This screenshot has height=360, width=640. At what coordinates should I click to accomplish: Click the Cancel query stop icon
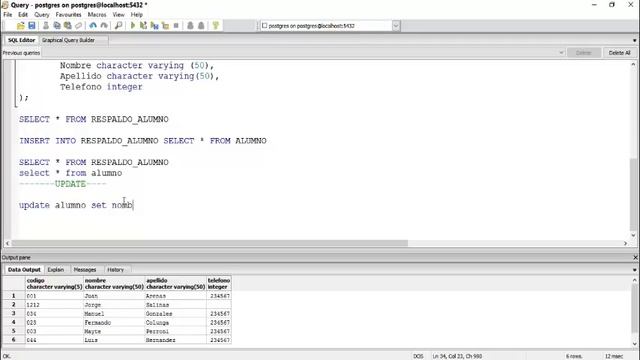click(176, 26)
